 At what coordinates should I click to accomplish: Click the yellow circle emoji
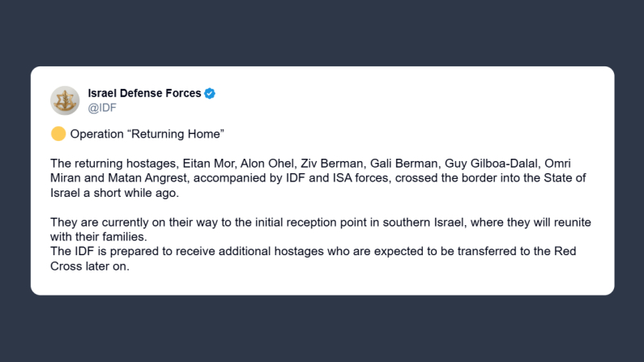click(58, 134)
